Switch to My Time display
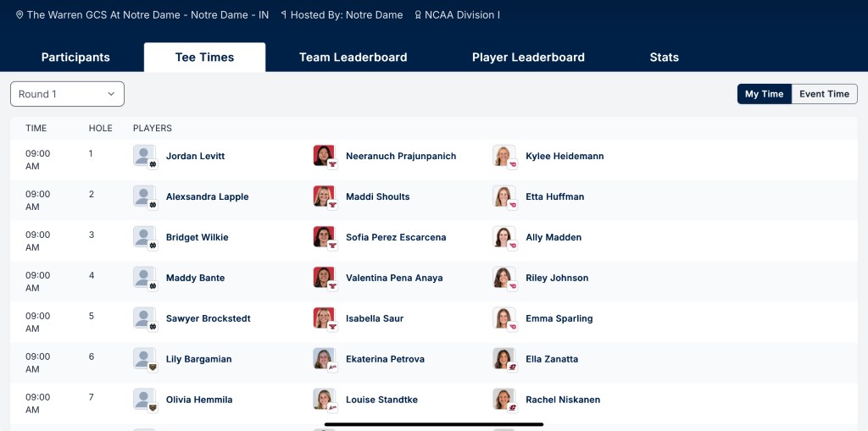The height and width of the screenshot is (431, 868). [x=764, y=94]
